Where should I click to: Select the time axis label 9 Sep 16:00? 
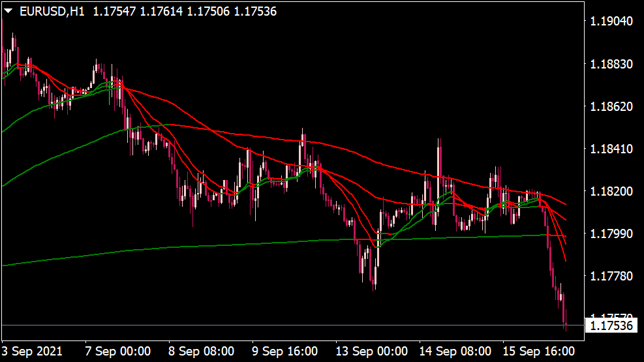coord(284,352)
